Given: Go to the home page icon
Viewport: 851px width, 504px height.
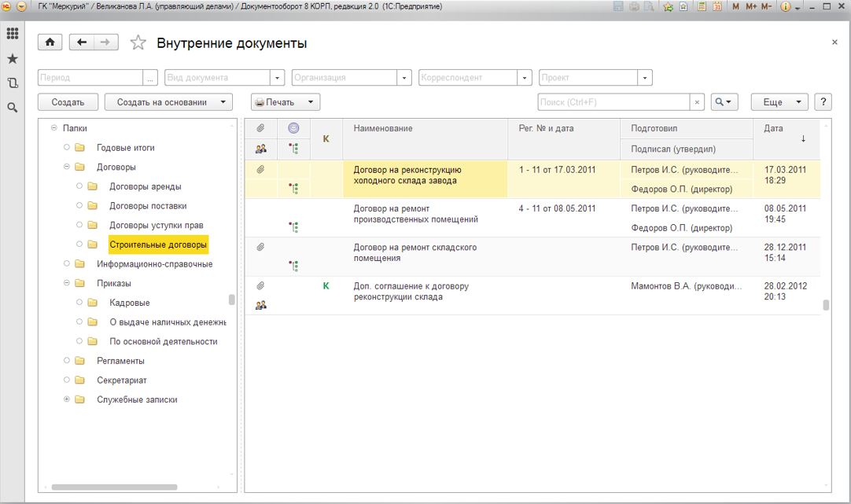Looking at the screenshot, I should [50, 42].
